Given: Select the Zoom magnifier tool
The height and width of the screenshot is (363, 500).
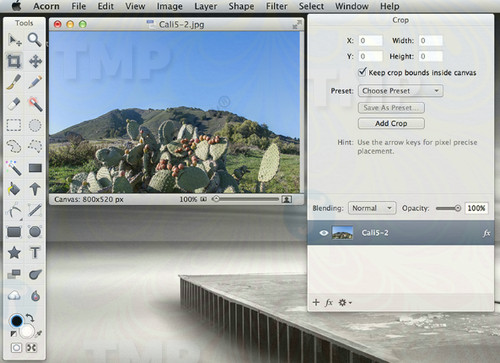Looking at the screenshot, I should point(35,40).
